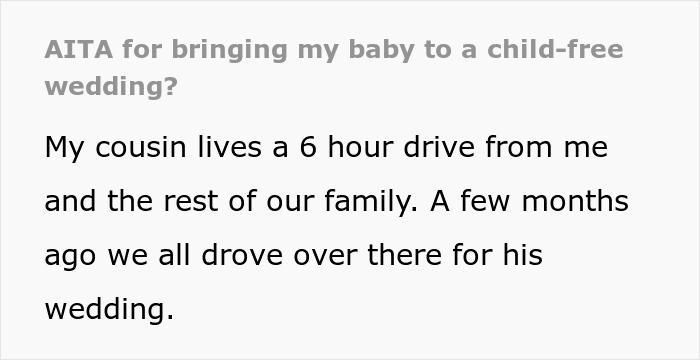Image resolution: width=700 pixels, height=360 pixels.
Task: Click "bringing" in the title heading
Action: pyautogui.click(x=229, y=50)
